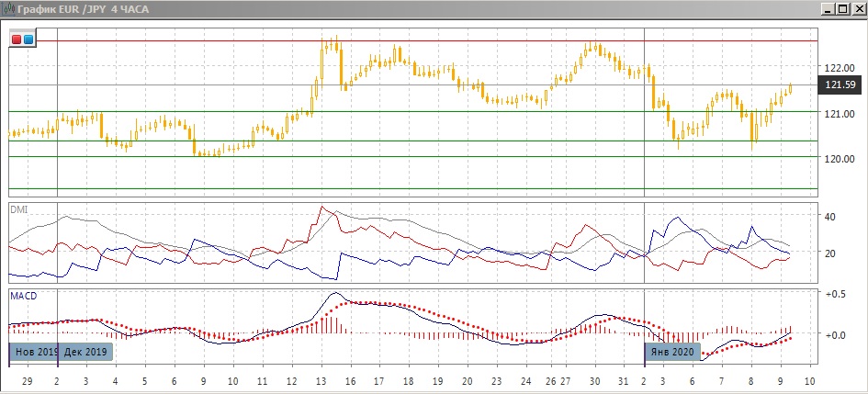Viewport: 868px width, 394px height.
Task: Maximize the EUR/JPY chart window
Action: coord(843,8)
